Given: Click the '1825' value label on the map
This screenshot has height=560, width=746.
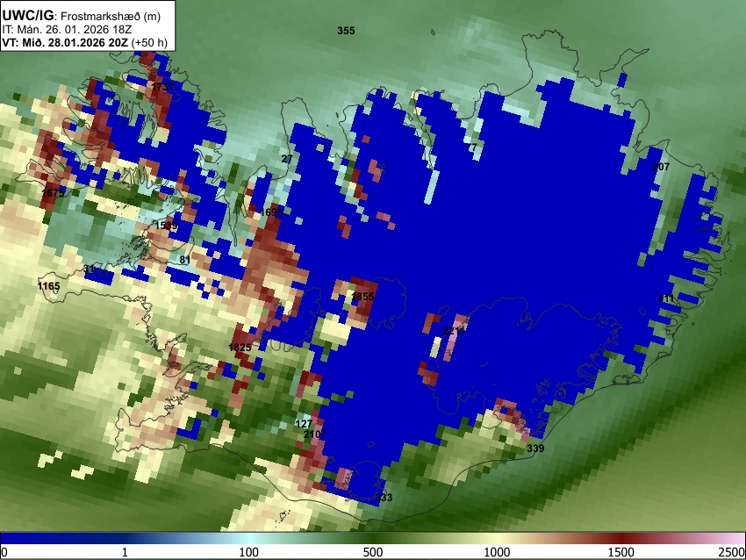Looking at the screenshot, I should point(240,347).
